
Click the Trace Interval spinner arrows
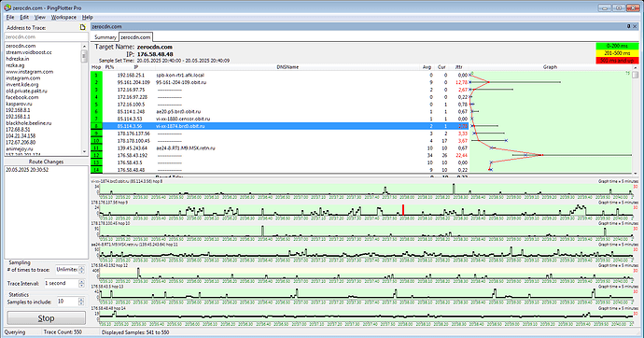coord(81,283)
